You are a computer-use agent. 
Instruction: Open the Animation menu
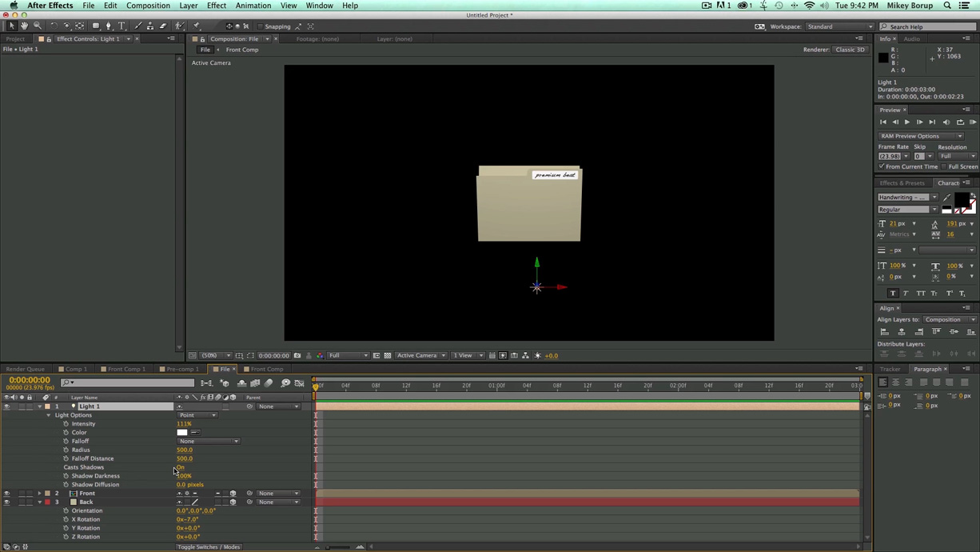(x=253, y=6)
